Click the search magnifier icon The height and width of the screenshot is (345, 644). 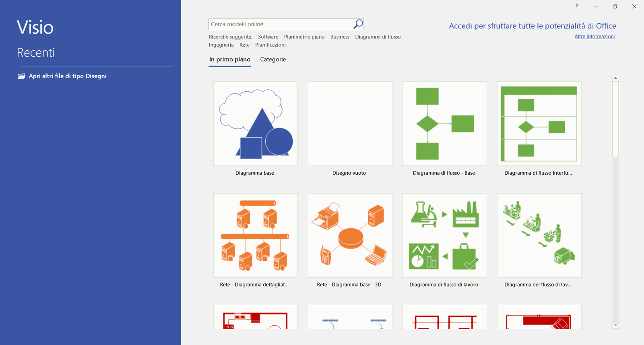click(358, 24)
